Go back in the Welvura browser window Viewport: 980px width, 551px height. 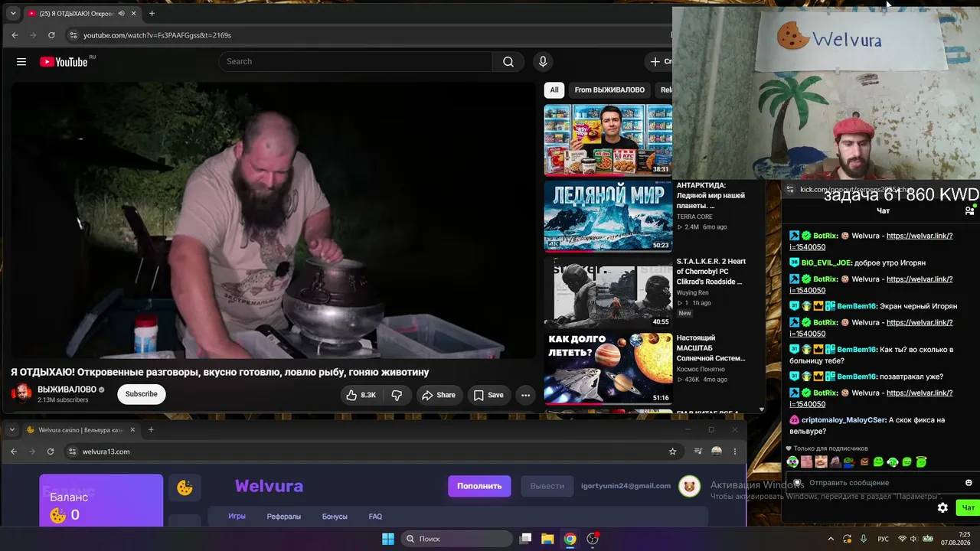[14, 452]
